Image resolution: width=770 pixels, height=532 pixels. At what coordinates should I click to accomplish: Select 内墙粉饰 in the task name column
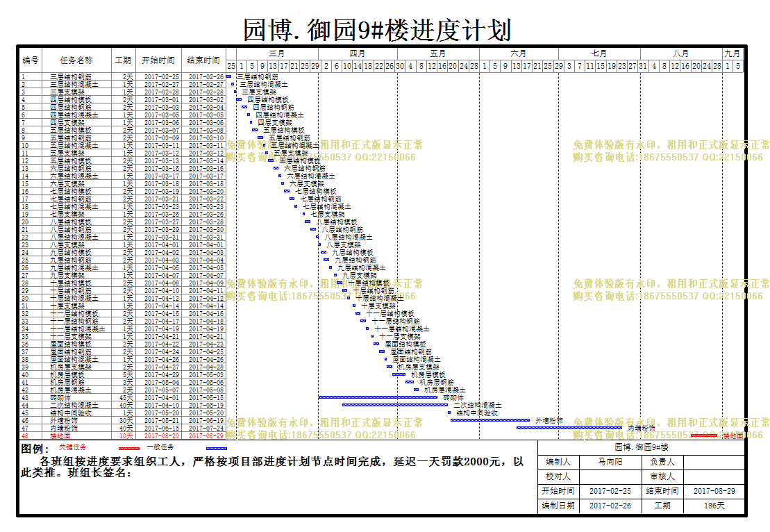(x=63, y=429)
